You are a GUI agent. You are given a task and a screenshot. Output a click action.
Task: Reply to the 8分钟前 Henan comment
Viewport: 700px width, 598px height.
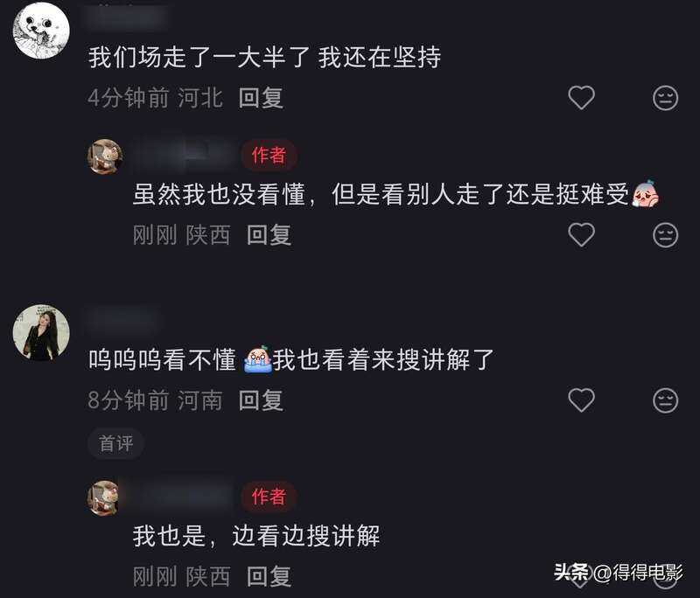[261, 400]
